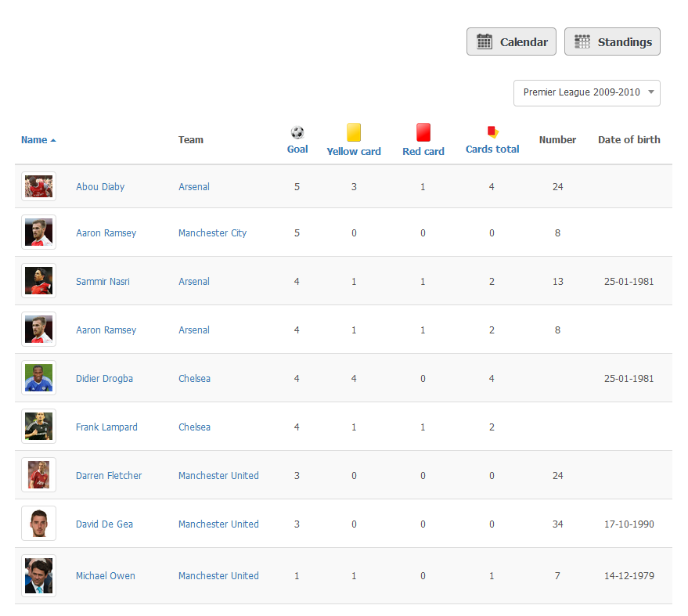This screenshot has width=688, height=616.
Task: Click the Date of birth column header
Action: point(629,140)
